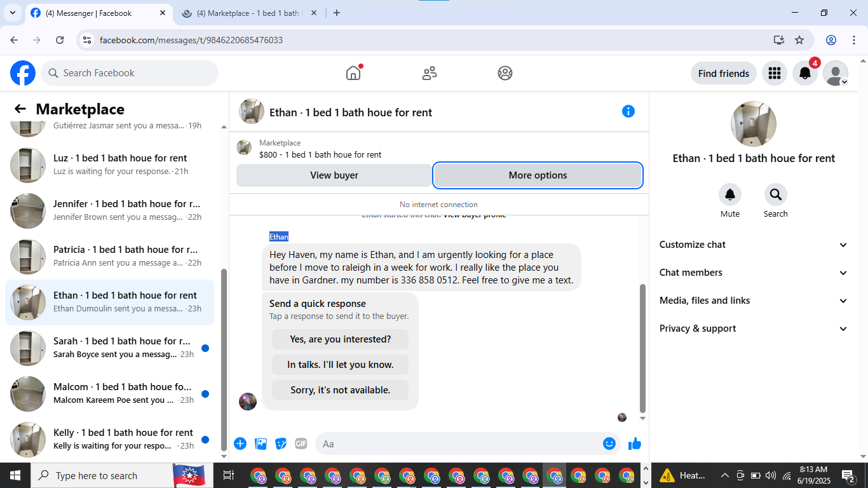Open the Groups icon in top navigation

[505, 73]
